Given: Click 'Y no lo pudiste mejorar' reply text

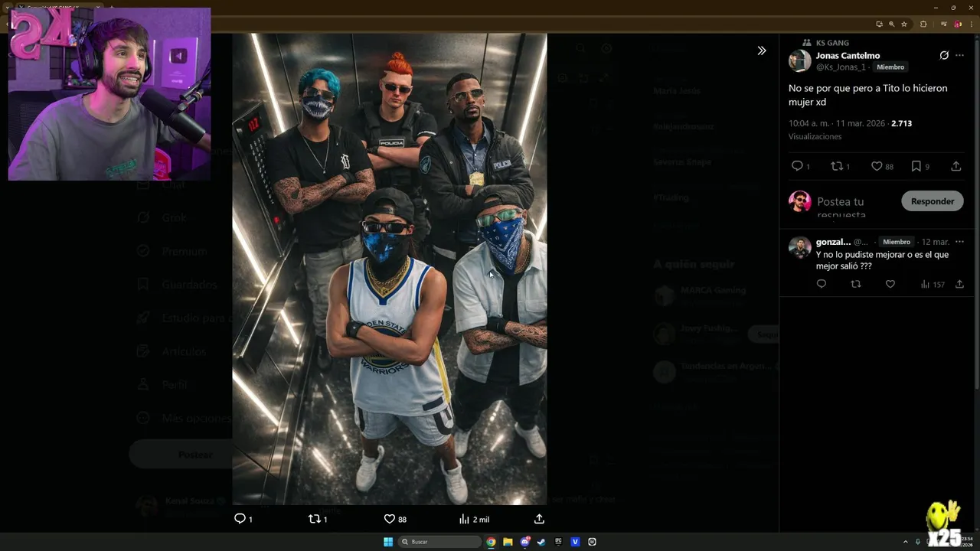Looking at the screenshot, I should pos(882,260).
